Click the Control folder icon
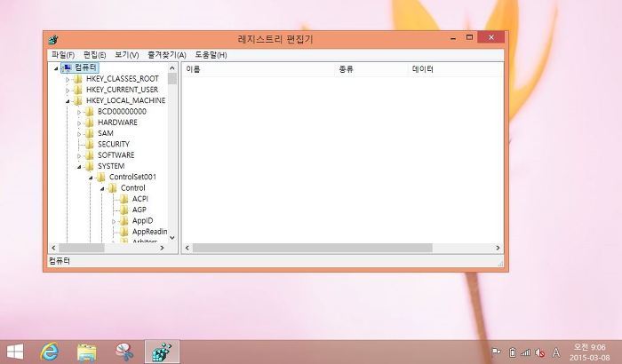The width and height of the screenshot is (622, 364). point(113,188)
